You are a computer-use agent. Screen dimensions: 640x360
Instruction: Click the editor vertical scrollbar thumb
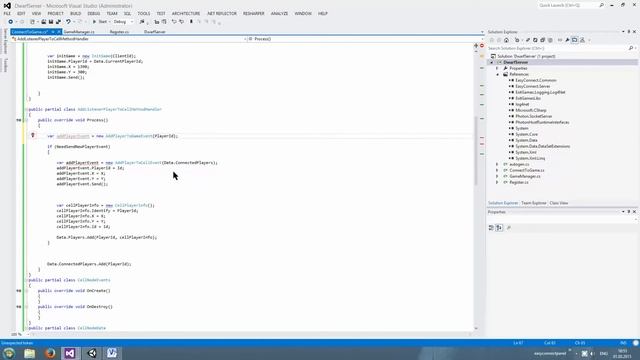476,151
